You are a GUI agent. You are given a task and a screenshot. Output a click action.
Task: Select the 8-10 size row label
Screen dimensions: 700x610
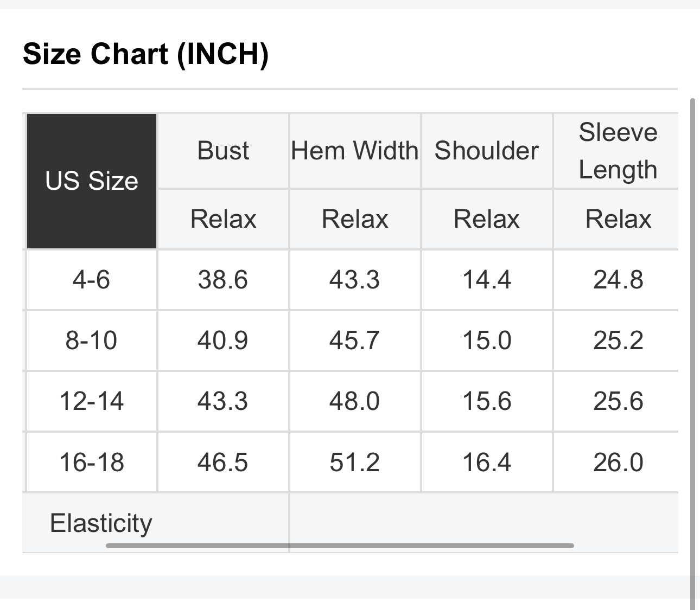91,341
